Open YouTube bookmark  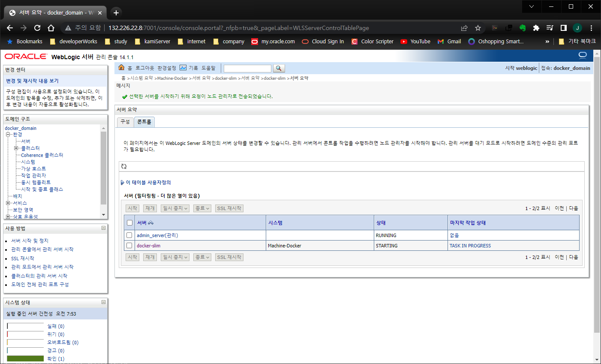pos(415,42)
